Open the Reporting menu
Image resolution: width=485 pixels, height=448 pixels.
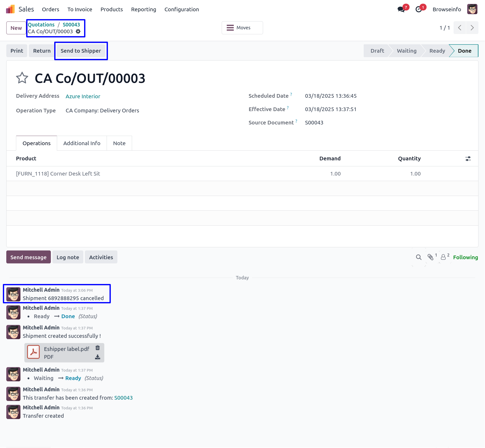click(144, 9)
